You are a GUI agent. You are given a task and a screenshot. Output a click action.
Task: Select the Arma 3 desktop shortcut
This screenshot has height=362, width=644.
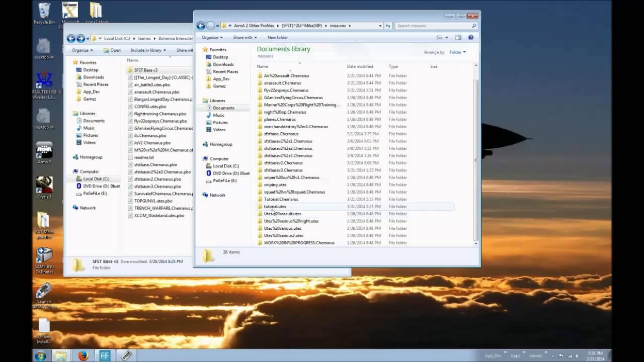44,153
